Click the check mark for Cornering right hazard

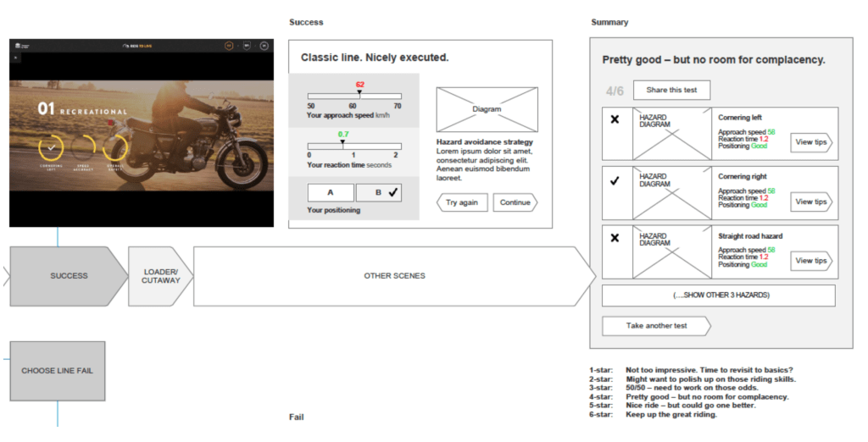pos(615,180)
